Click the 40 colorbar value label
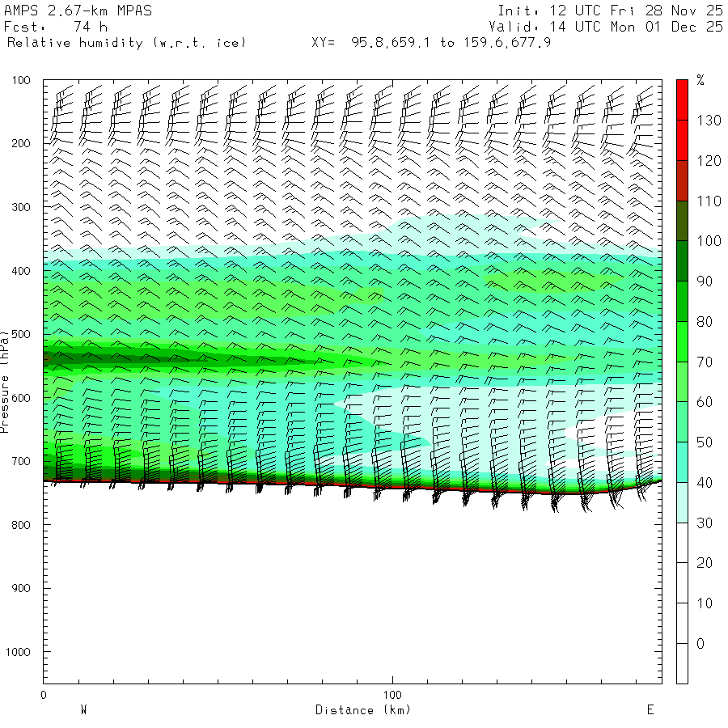The image size is (728, 728). point(705,483)
